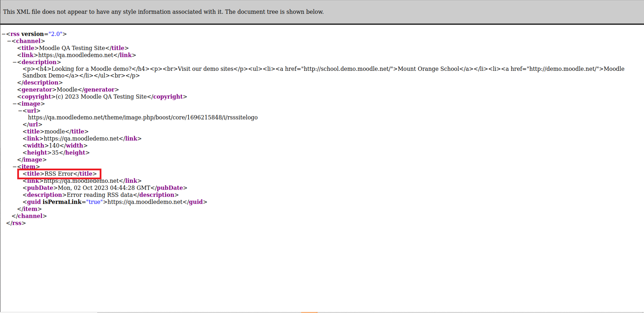Collapse the channel element
The width and height of the screenshot is (644, 313).
(x=9, y=41)
